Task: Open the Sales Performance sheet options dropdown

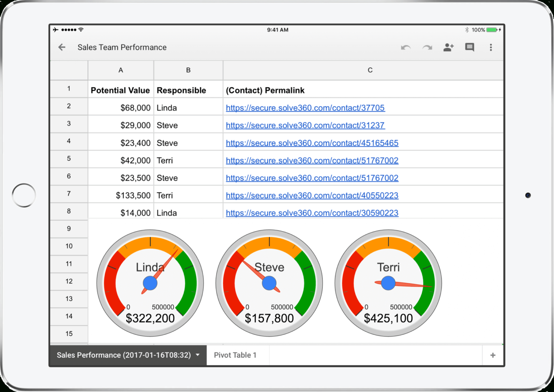Action: click(198, 355)
